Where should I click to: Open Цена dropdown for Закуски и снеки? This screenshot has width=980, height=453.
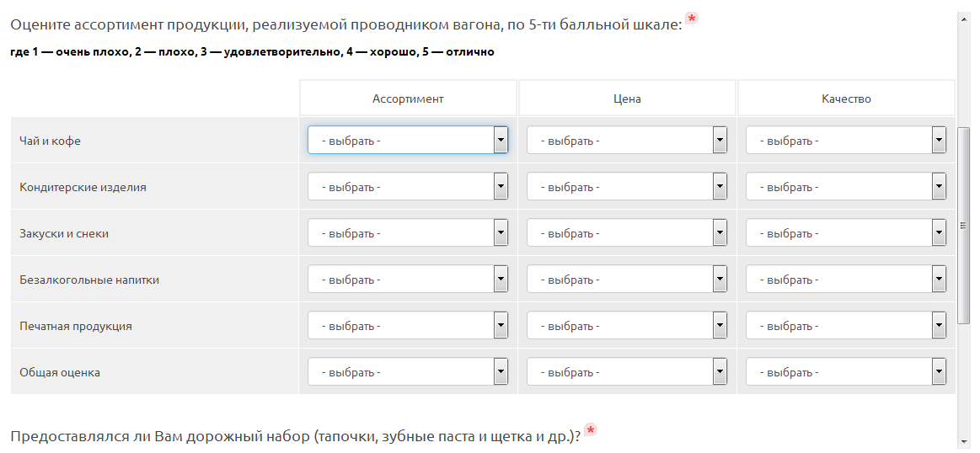pos(627,233)
